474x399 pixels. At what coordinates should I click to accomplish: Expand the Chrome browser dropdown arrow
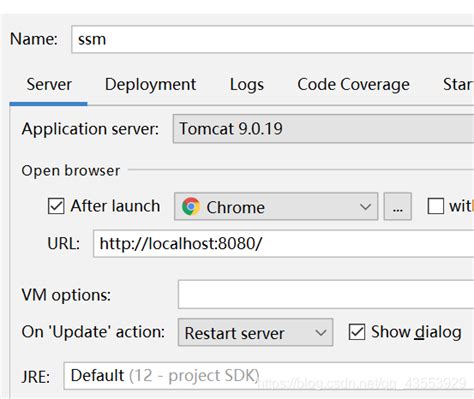click(366, 207)
